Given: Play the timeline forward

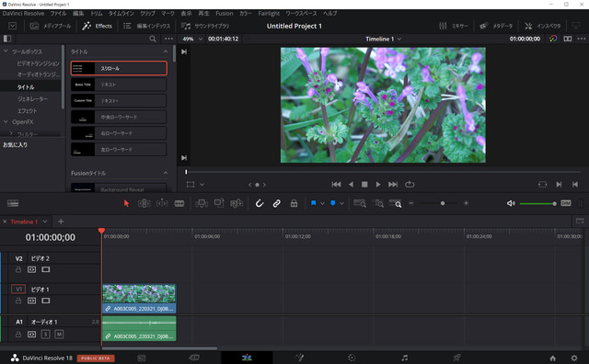Looking at the screenshot, I should click(378, 184).
